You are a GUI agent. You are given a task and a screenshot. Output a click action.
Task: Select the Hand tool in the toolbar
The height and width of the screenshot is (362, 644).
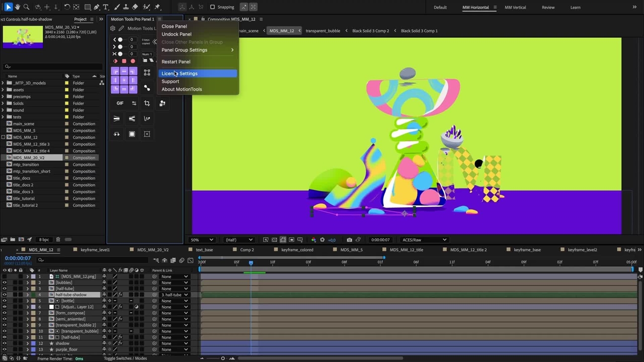coord(17,7)
